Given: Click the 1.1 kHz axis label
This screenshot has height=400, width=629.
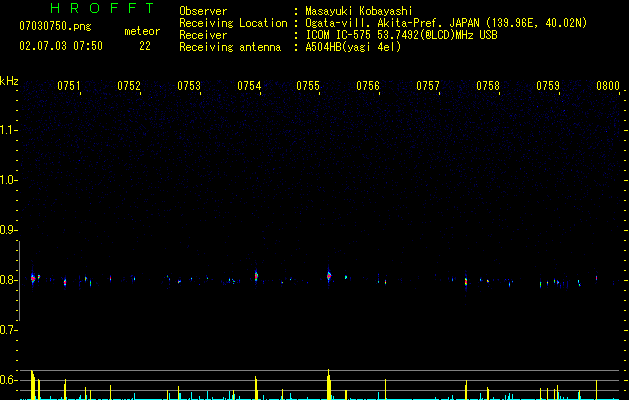Looking at the screenshot, I should 8,130.
